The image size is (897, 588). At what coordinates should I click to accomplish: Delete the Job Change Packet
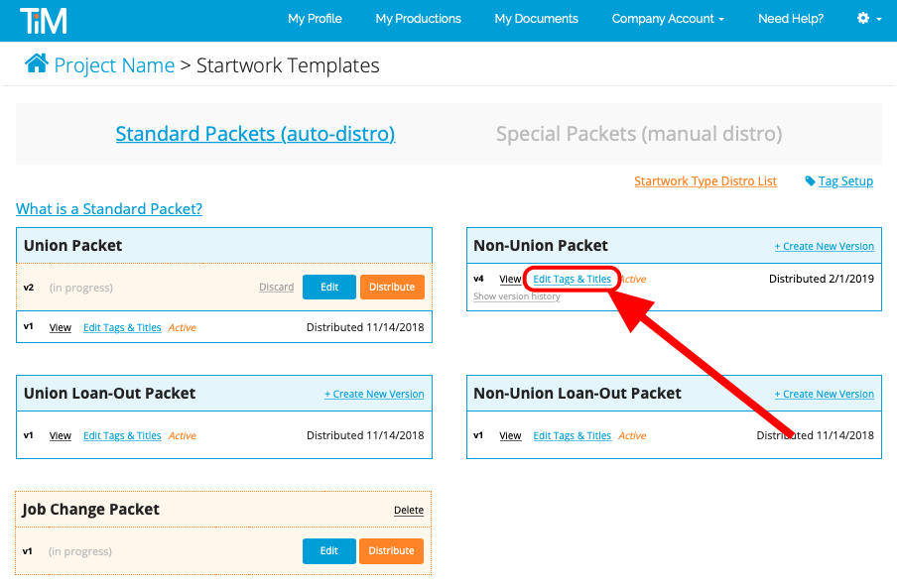[409, 510]
